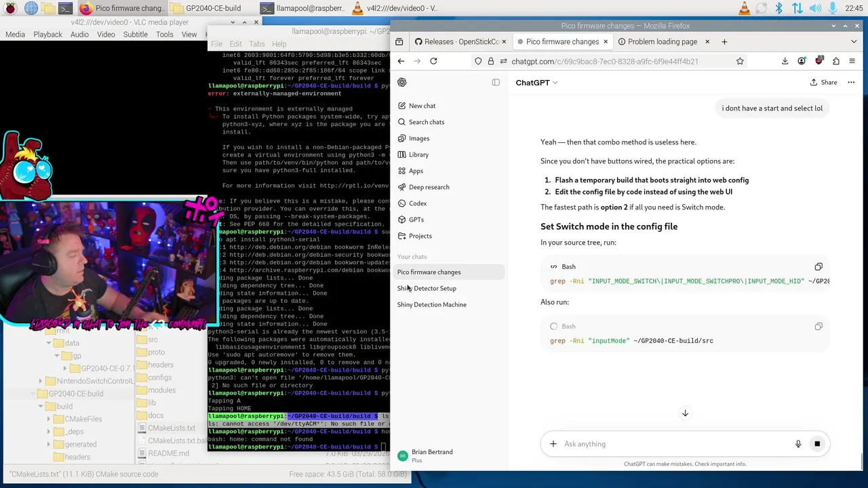Open the network status tray icon
Viewport: 868px width, 488px height.
pos(797,8)
